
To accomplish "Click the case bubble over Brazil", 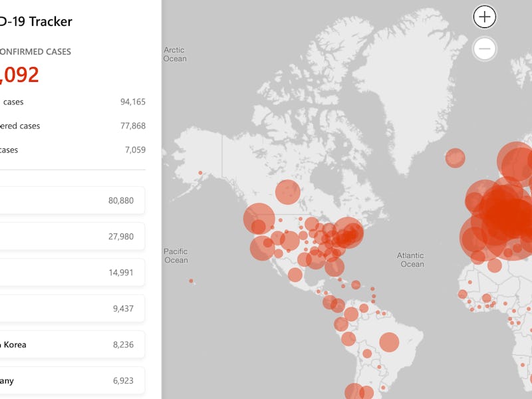I will click(389, 342).
